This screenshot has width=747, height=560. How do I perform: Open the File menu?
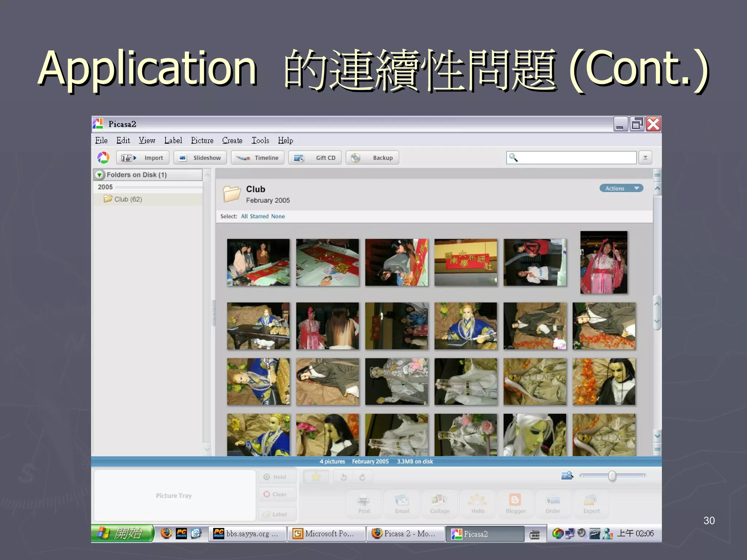pyautogui.click(x=101, y=140)
